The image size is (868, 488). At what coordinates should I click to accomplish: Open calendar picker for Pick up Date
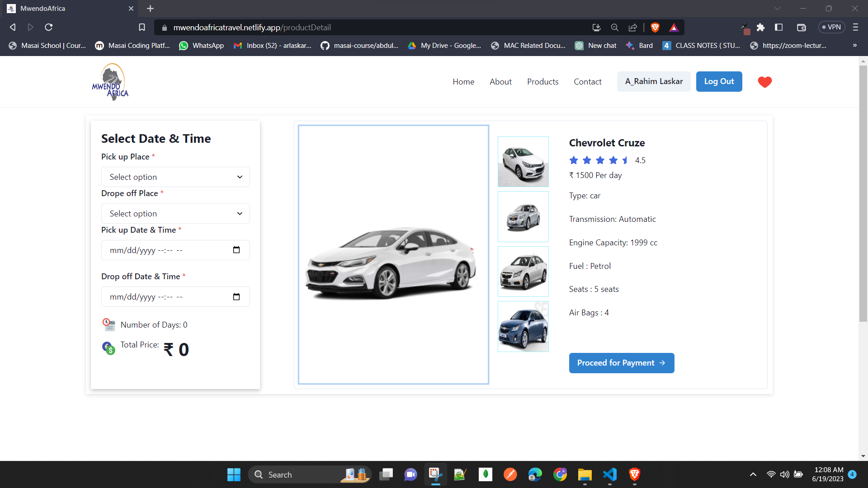(x=236, y=250)
